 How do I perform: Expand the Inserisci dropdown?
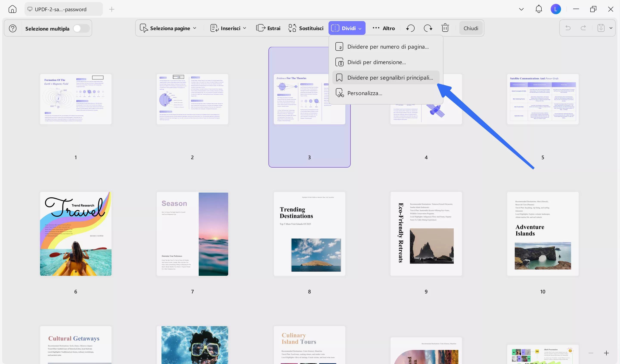228,28
